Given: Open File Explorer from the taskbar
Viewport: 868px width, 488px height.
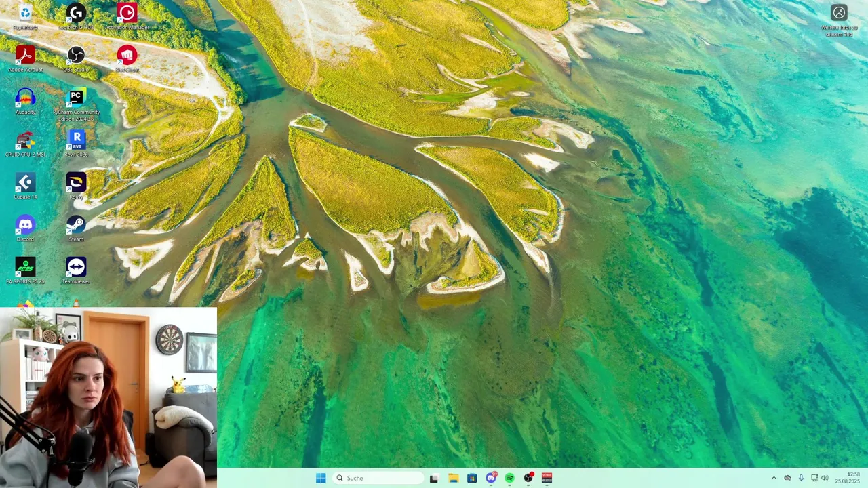Looking at the screenshot, I should click(453, 478).
